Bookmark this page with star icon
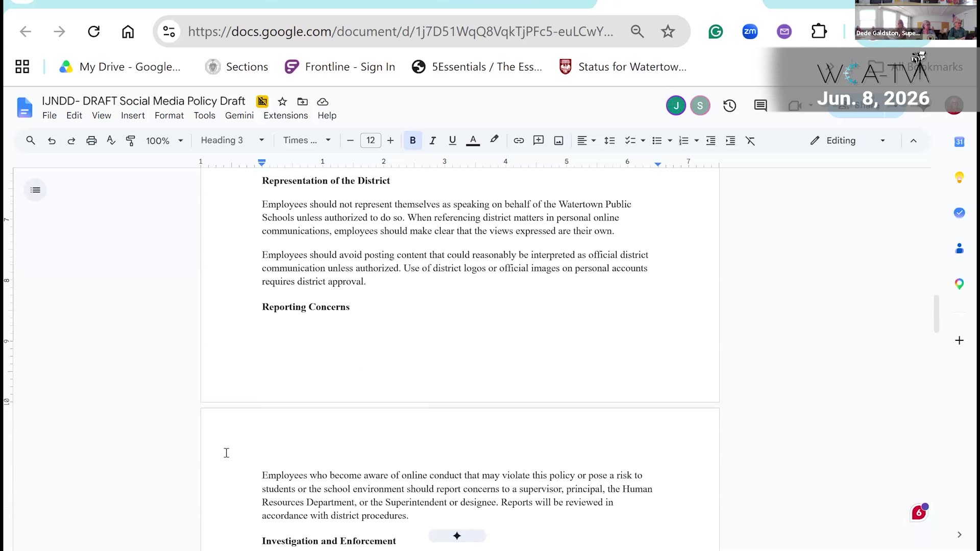This screenshot has width=980, height=551. pyautogui.click(x=668, y=32)
